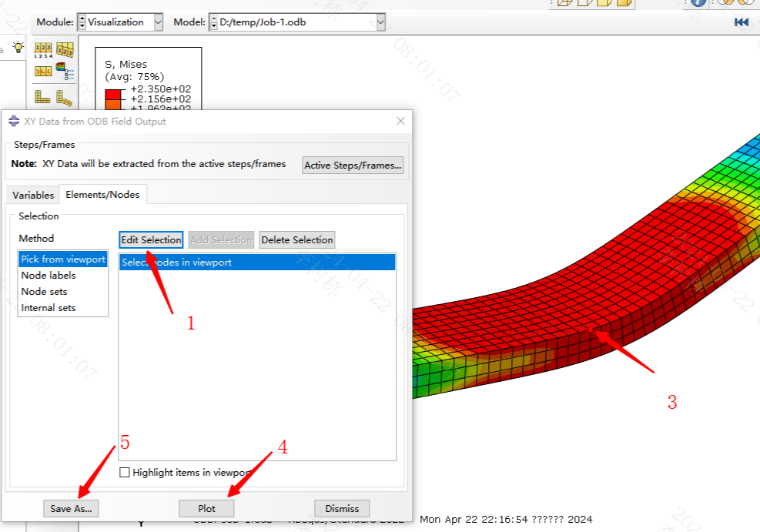
Task: Click the tilted numbered yellow cells toolbox icon
Action: pyautogui.click(x=65, y=50)
